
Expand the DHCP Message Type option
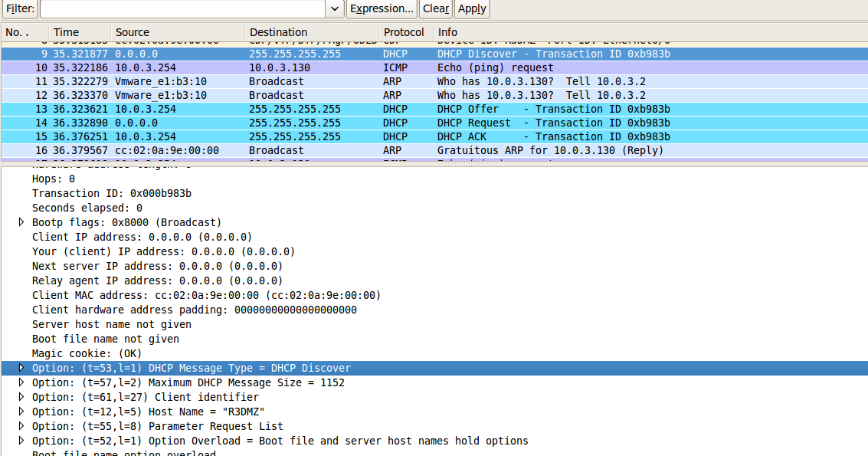(x=21, y=368)
